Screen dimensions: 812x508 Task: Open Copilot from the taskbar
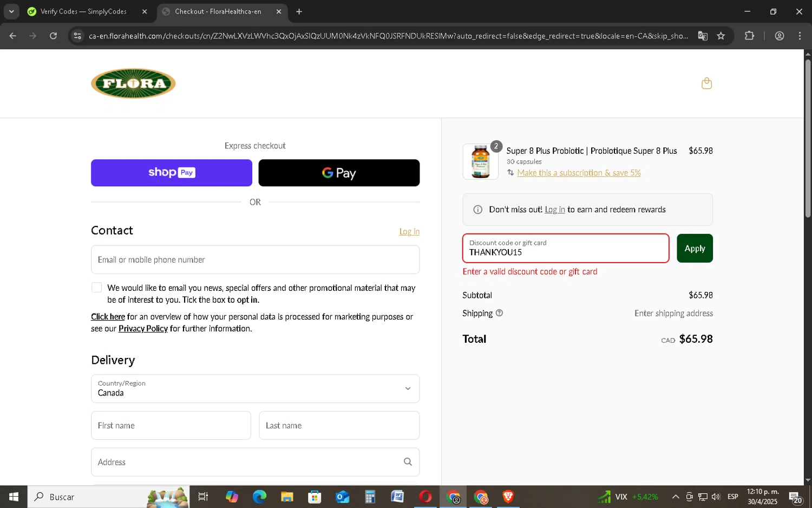(232, 497)
